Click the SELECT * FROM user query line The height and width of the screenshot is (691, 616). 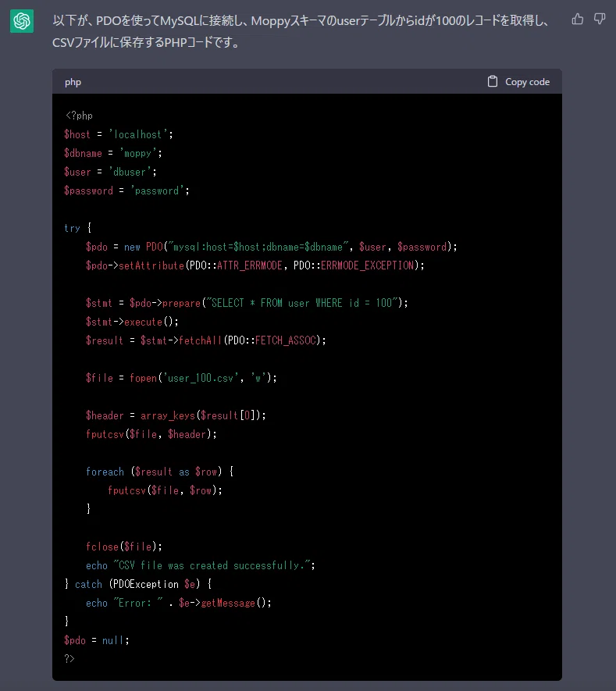(247, 303)
